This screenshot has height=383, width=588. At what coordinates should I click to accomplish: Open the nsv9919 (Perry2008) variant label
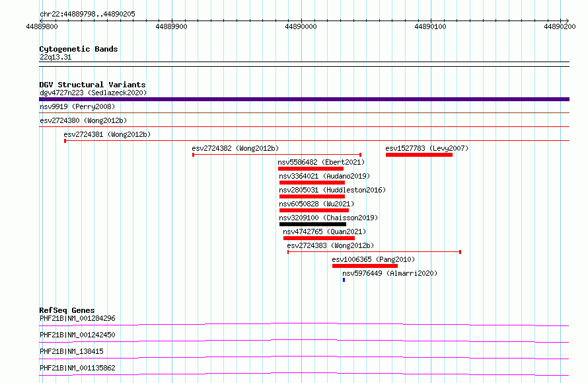click(x=77, y=106)
